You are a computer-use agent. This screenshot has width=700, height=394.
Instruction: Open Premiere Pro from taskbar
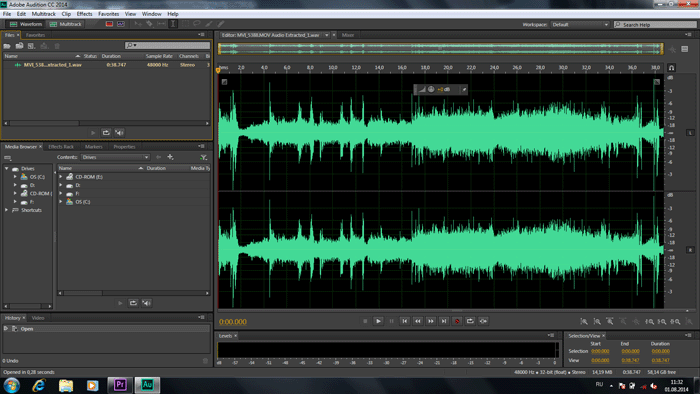[x=120, y=385]
